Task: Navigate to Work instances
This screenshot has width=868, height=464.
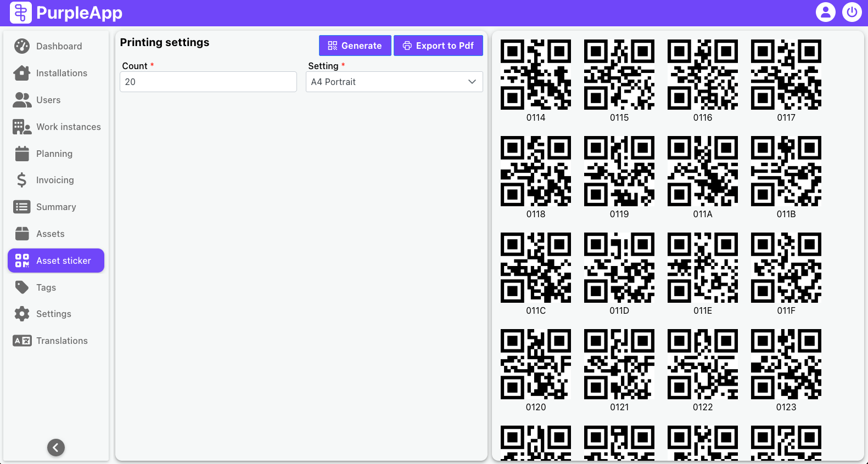Action: (x=56, y=127)
